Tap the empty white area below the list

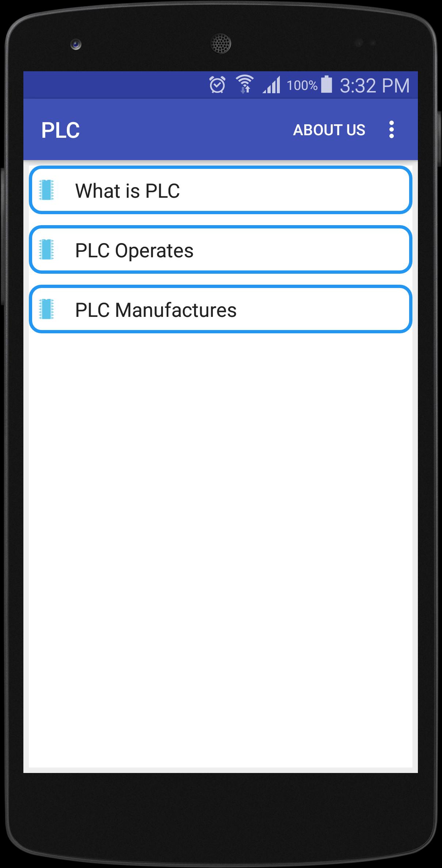[221, 548]
